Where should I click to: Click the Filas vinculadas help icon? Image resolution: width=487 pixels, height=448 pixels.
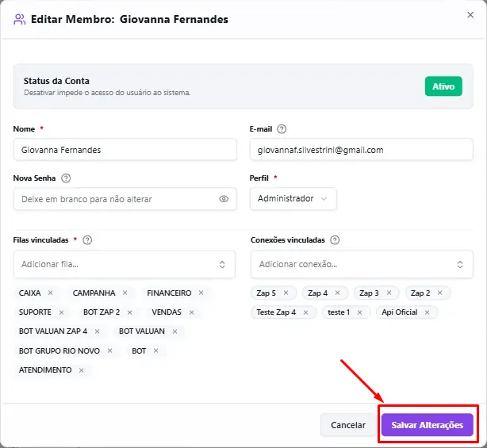87,240
